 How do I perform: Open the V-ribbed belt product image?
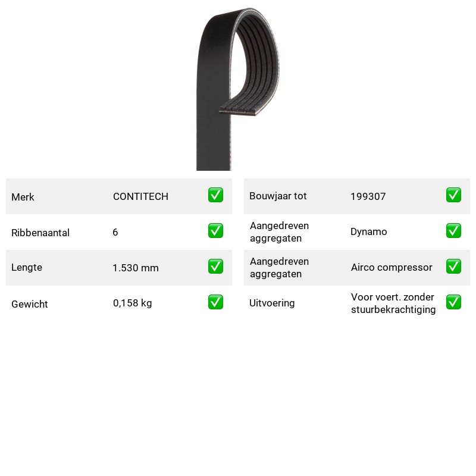click(237, 89)
